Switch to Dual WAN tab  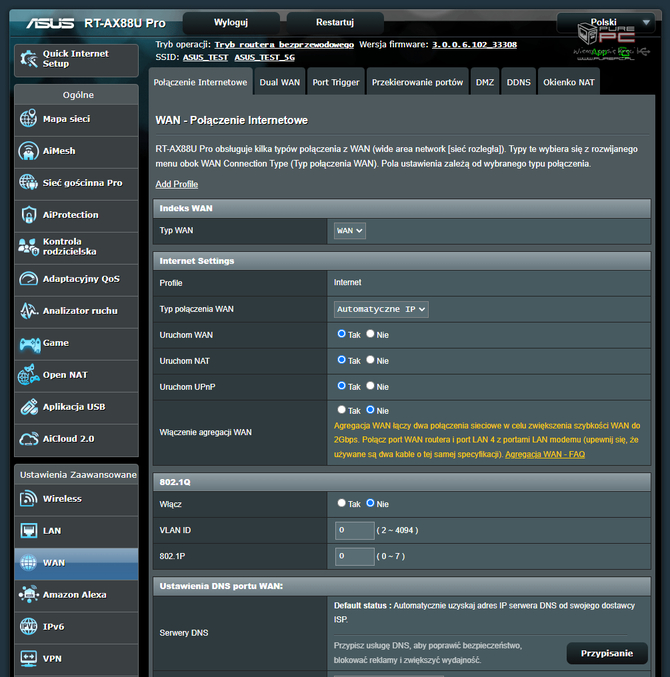point(280,82)
